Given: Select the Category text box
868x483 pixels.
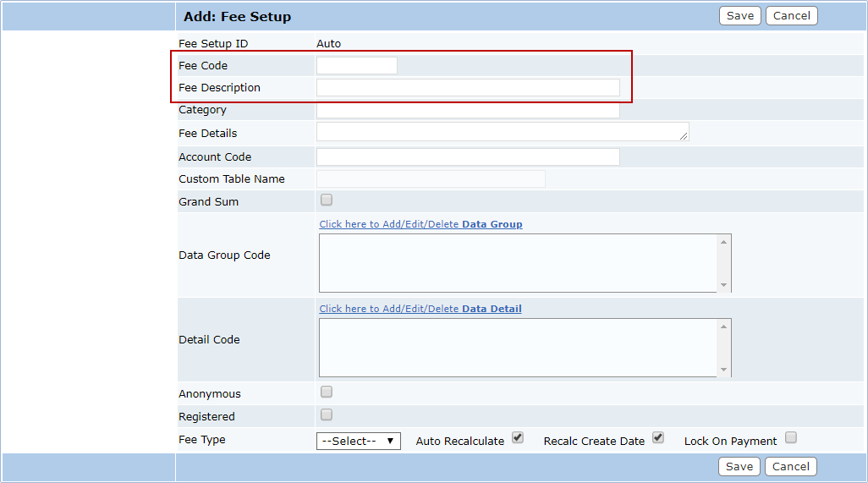Looking at the screenshot, I should 467,111.
